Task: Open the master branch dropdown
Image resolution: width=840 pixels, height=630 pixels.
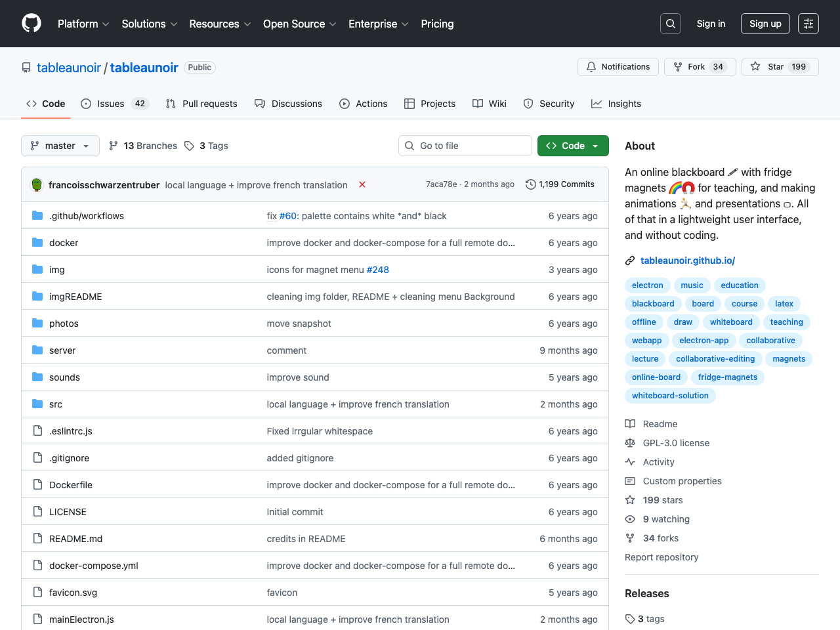Action: coord(60,146)
